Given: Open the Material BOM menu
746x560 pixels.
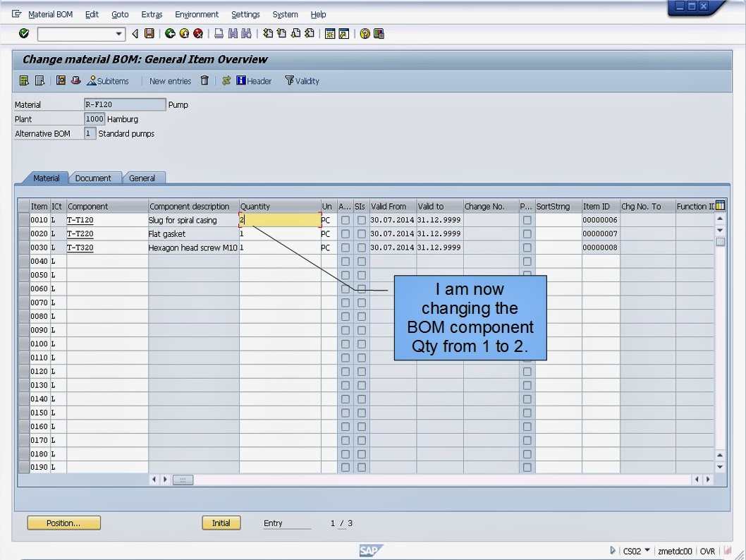Looking at the screenshot, I should point(51,14).
